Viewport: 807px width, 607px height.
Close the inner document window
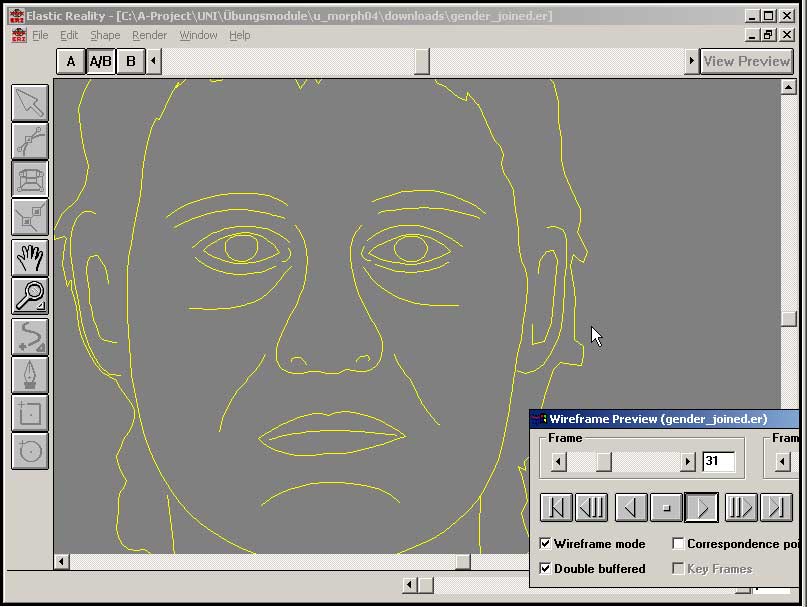786,35
